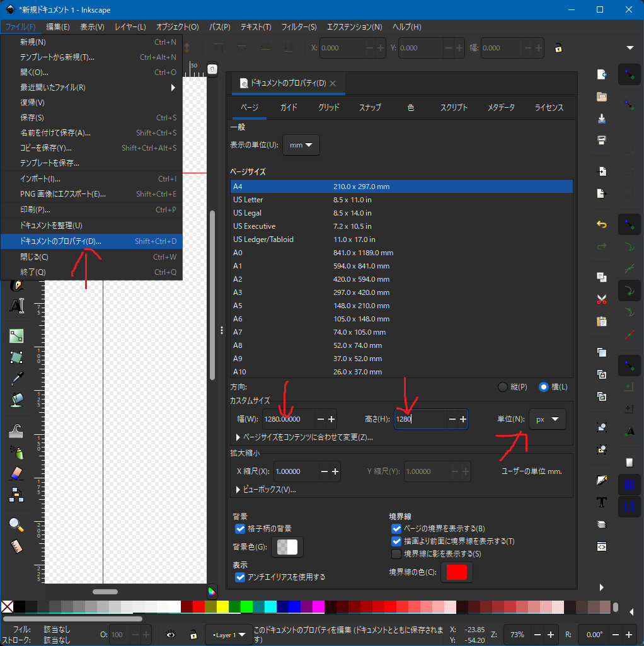Click the New document icon in command bar
This screenshot has width=644, height=646.
pyautogui.click(x=602, y=74)
